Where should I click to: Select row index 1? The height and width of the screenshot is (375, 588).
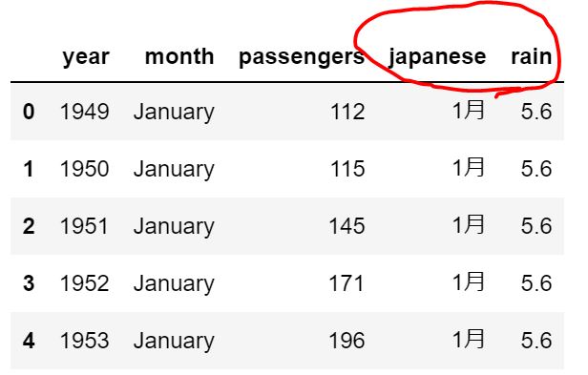pyautogui.click(x=29, y=169)
